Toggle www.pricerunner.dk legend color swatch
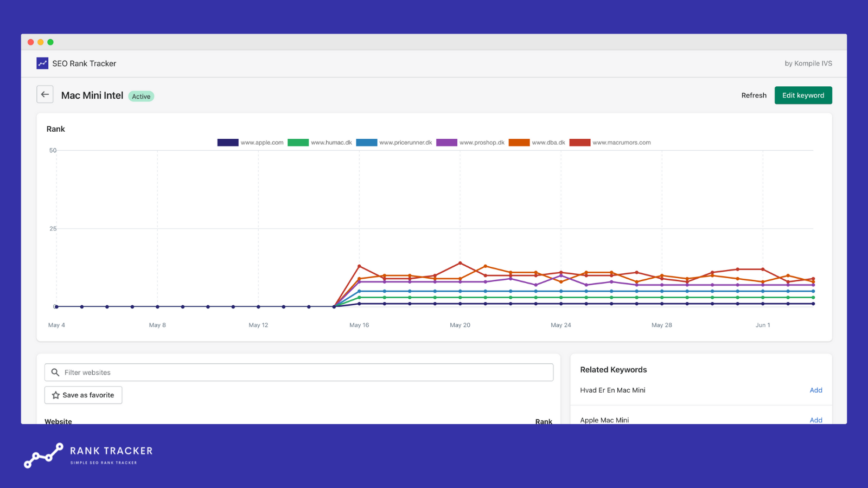The height and width of the screenshot is (488, 868). tap(367, 143)
